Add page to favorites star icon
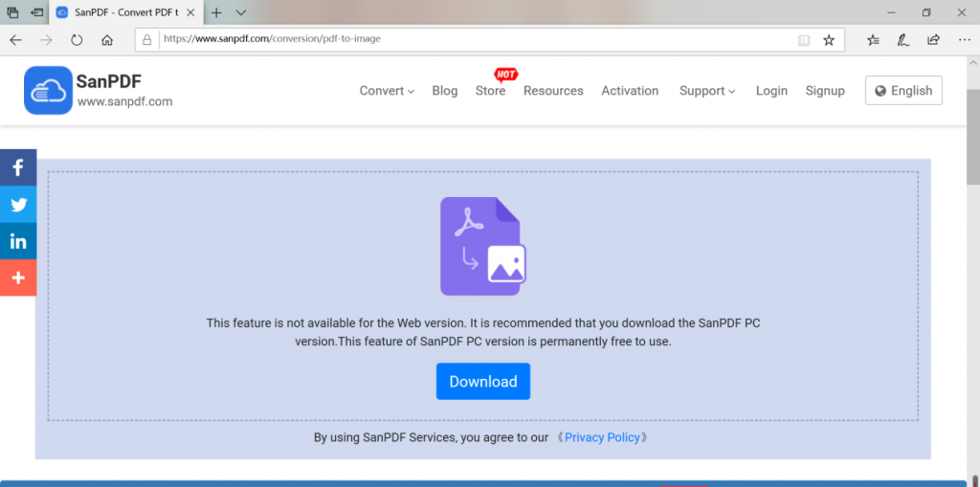Image resolution: width=980 pixels, height=487 pixels. pos(829,40)
